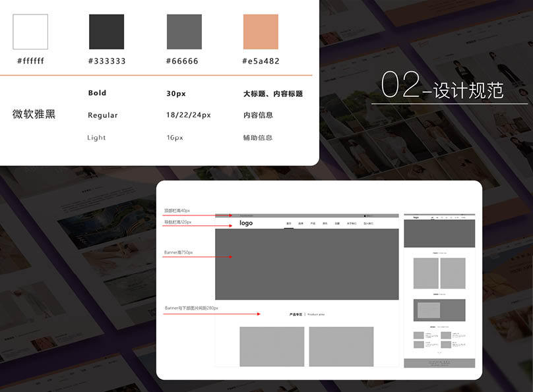Image resolution: width=533 pixels, height=392 pixels.
Task: Click the '微软雅黑' font name
Action: (x=34, y=114)
